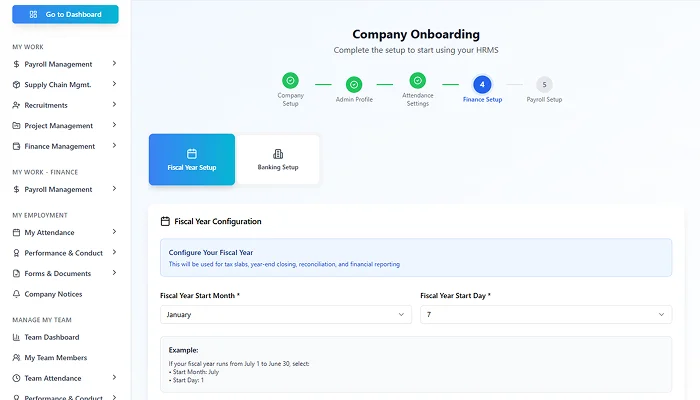Click the Go to Dashboard button
This screenshot has height=400, width=700.
coord(65,14)
